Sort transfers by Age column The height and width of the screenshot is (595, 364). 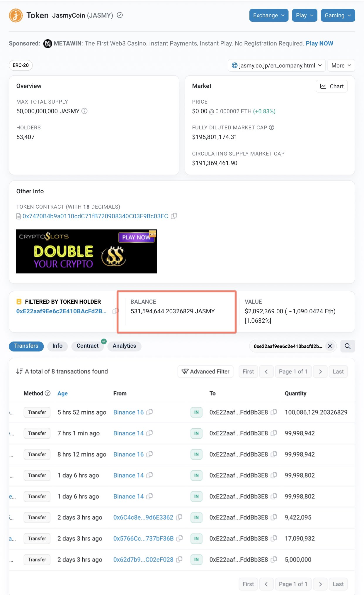point(62,393)
